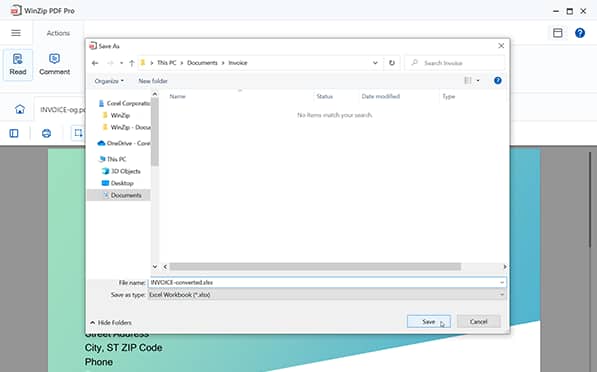This screenshot has width=597, height=372.
Task: Go to the Home tab icon
Action: tap(20, 109)
